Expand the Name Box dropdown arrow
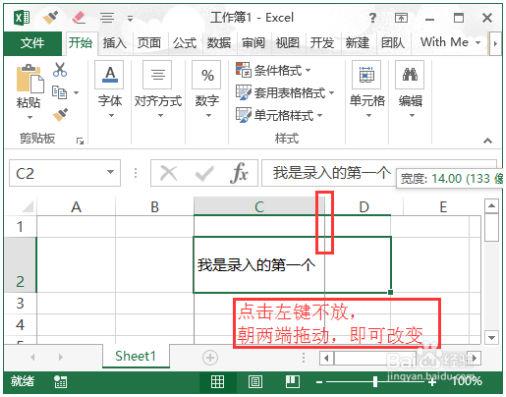Image resolution: width=506 pixels, height=397 pixels. pyautogui.click(x=110, y=172)
